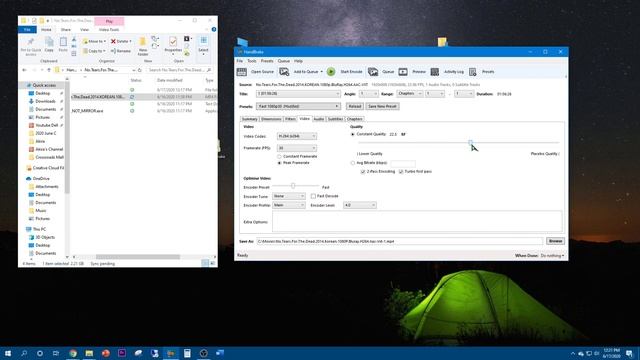Click the Explorer refresh icon
The image size is (640, 360).
(140, 70)
